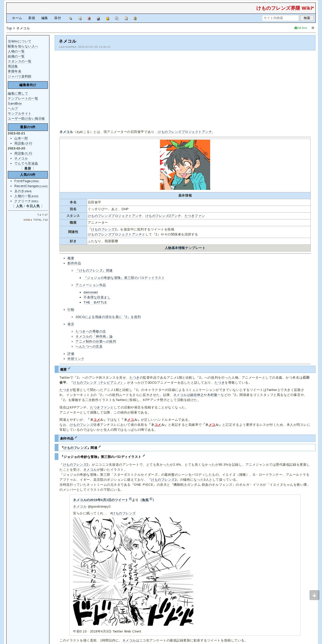Click 今日人気 link in sidebar
The image size is (322, 644).
click(x=33, y=206)
